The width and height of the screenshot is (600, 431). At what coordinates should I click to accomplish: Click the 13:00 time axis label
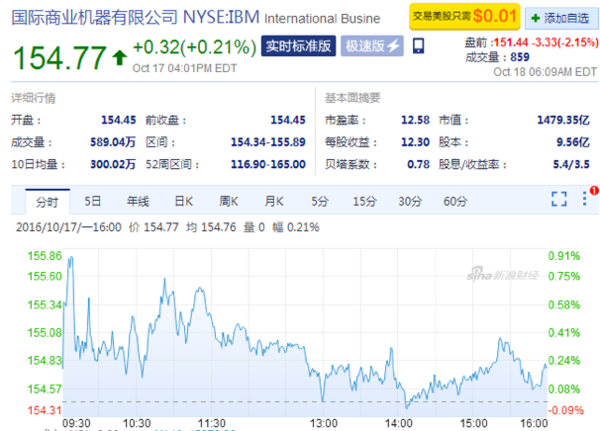[x=324, y=423]
